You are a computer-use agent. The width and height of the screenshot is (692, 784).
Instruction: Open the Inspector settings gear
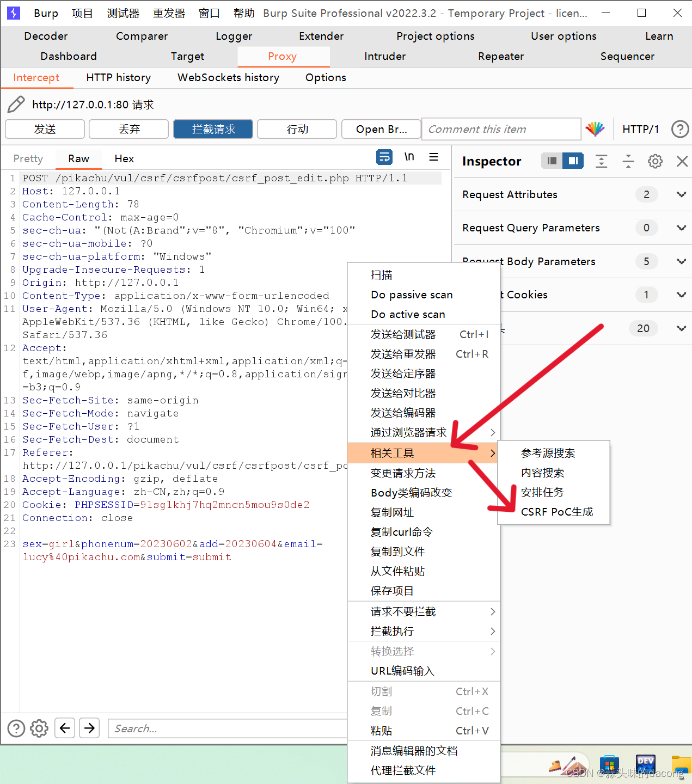(655, 161)
